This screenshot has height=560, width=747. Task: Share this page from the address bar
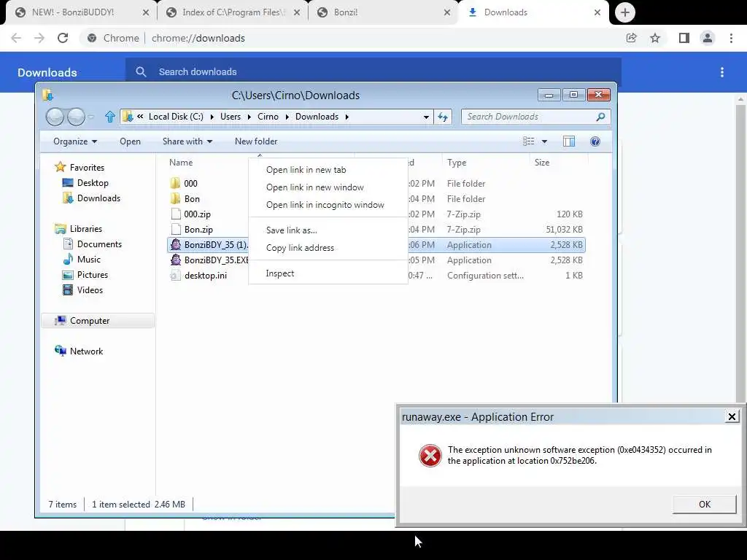pyautogui.click(x=632, y=38)
